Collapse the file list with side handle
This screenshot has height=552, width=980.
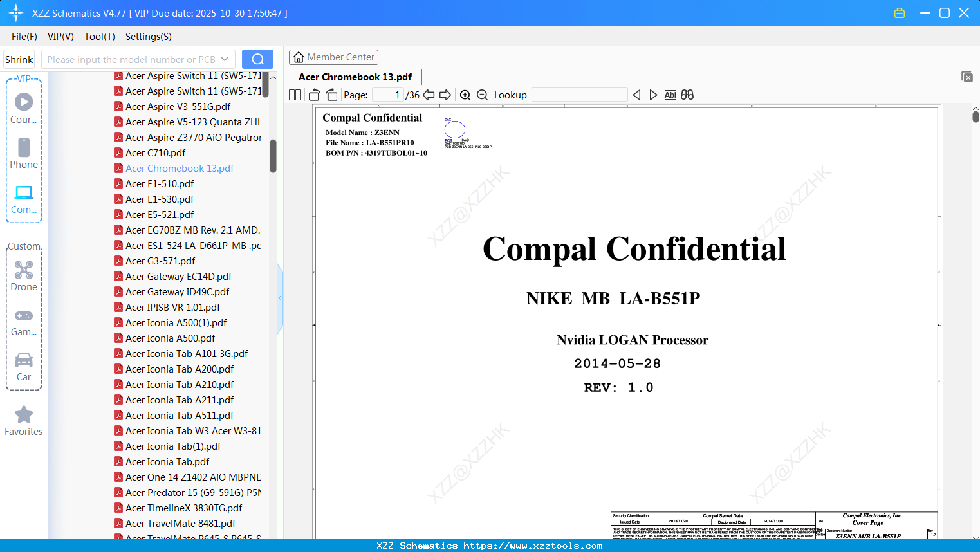[x=280, y=298]
